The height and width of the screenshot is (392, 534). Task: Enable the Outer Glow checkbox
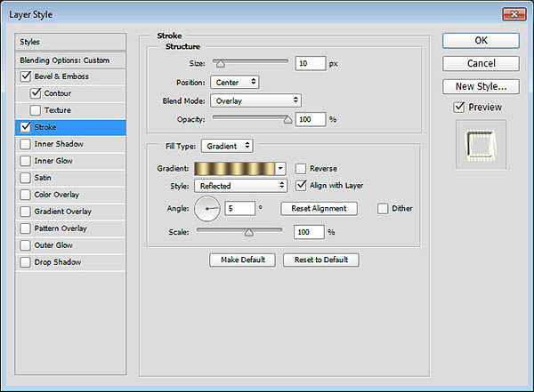(26, 245)
